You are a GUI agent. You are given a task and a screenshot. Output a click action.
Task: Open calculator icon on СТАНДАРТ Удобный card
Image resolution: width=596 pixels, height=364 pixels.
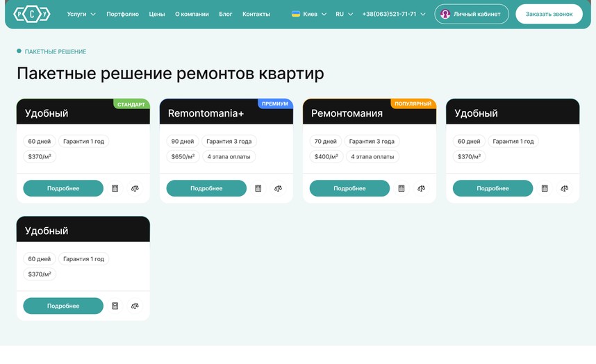pos(115,188)
